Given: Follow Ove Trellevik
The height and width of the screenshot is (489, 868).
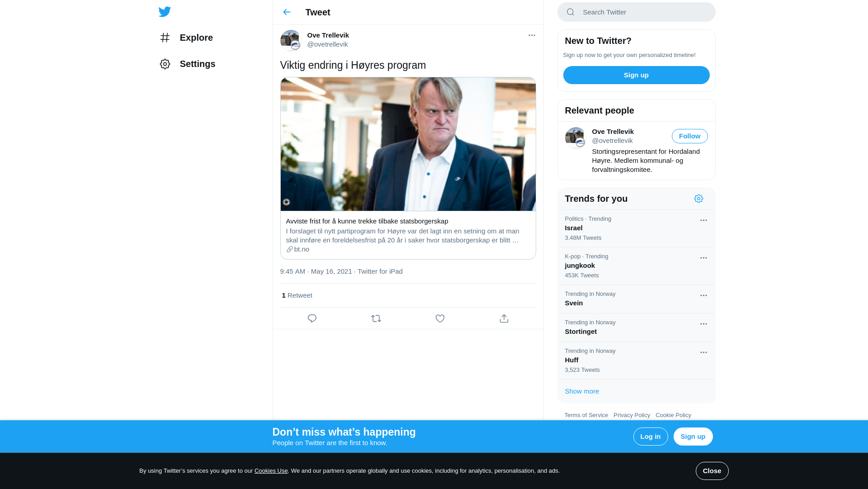Looking at the screenshot, I should pos(689,136).
